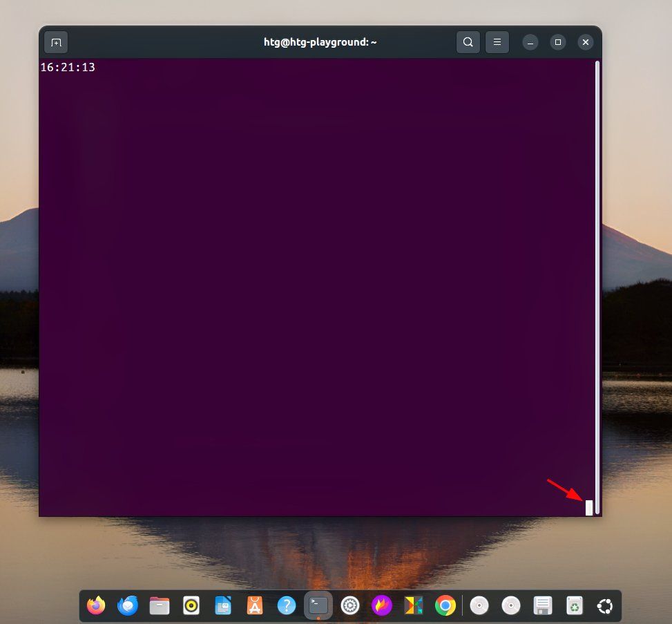Open the disc drive beside Chrome icon

tap(479, 606)
